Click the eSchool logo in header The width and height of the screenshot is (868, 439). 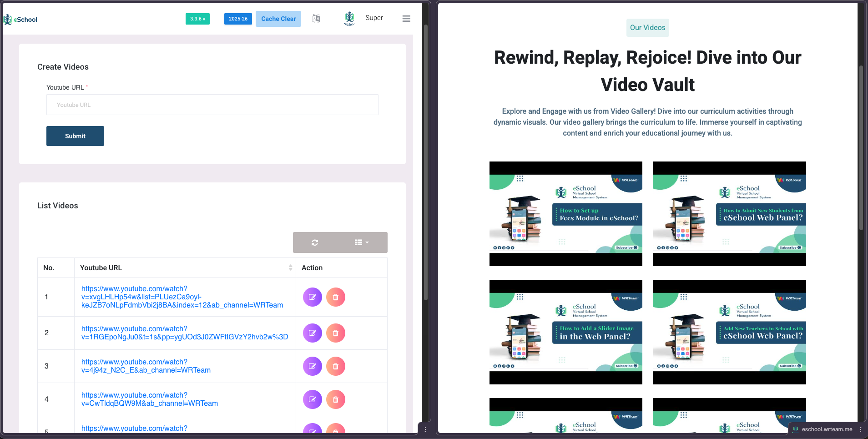[20, 20]
